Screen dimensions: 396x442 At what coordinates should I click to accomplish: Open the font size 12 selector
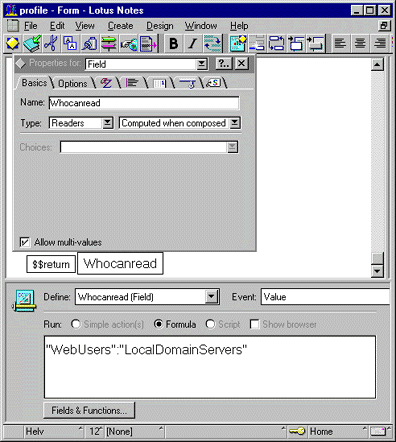pyautogui.click(x=95, y=431)
